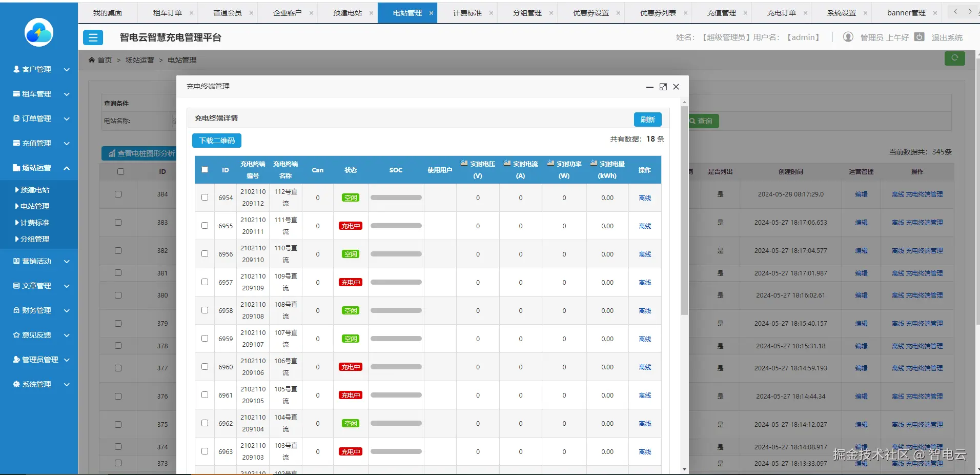This screenshot has width=980, height=475.
Task: Expand the 客户管理 sidebar menu chevron
Action: coord(67,69)
